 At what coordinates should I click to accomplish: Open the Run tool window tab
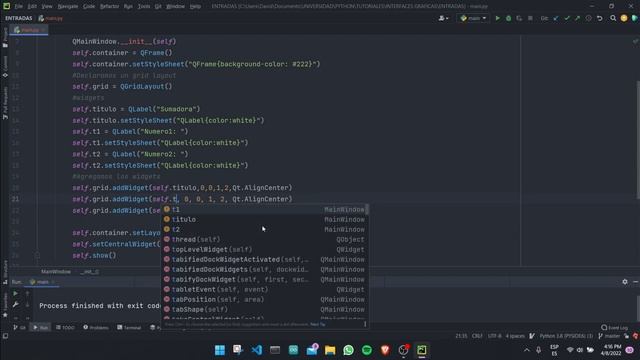coord(41,327)
